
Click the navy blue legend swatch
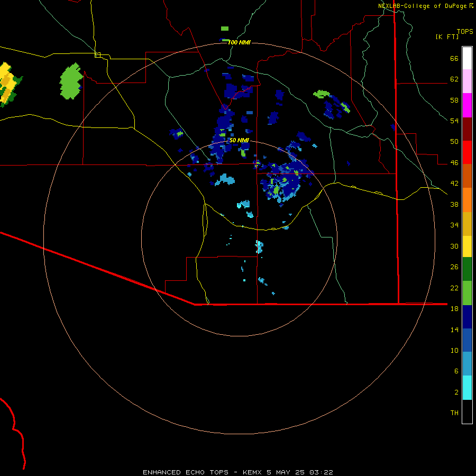click(467, 317)
